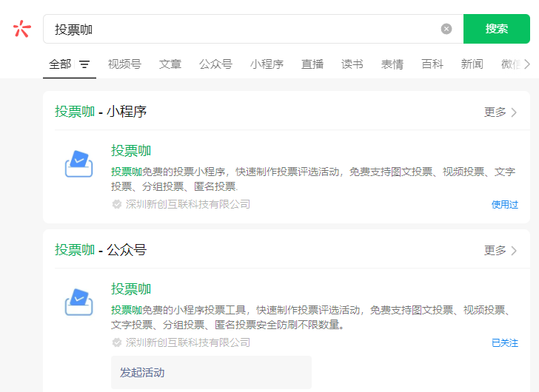Open the filter icon next to 全部
539x392 pixels.
click(x=84, y=64)
